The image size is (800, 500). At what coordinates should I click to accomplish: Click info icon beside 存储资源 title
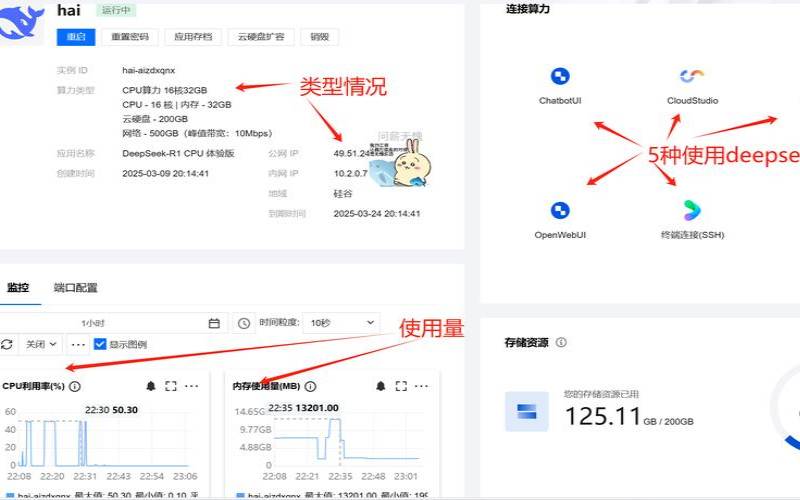(x=561, y=342)
